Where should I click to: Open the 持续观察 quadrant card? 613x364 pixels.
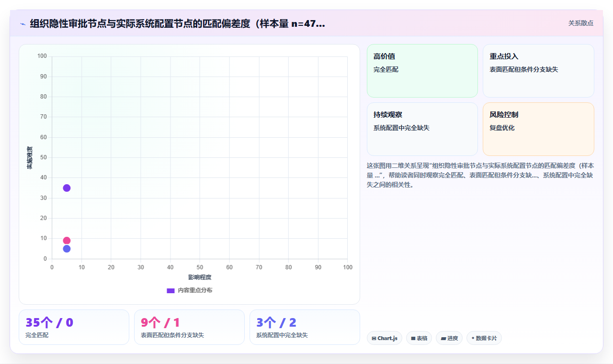click(x=422, y=129)
